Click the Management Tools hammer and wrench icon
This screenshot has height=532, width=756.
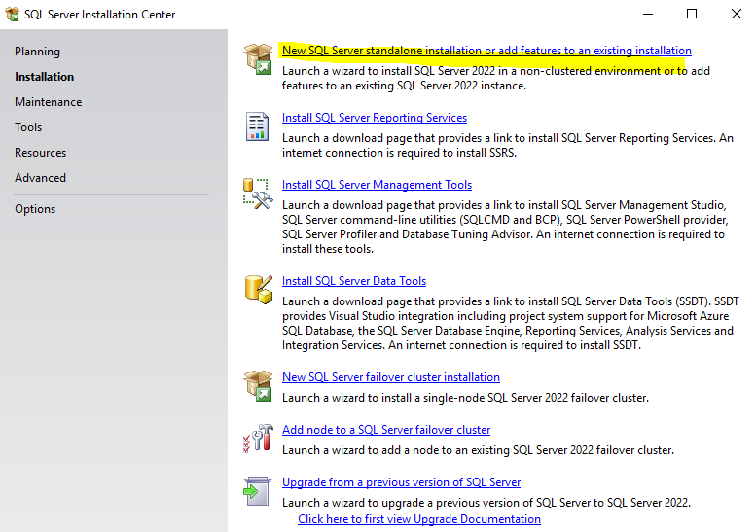258,194
